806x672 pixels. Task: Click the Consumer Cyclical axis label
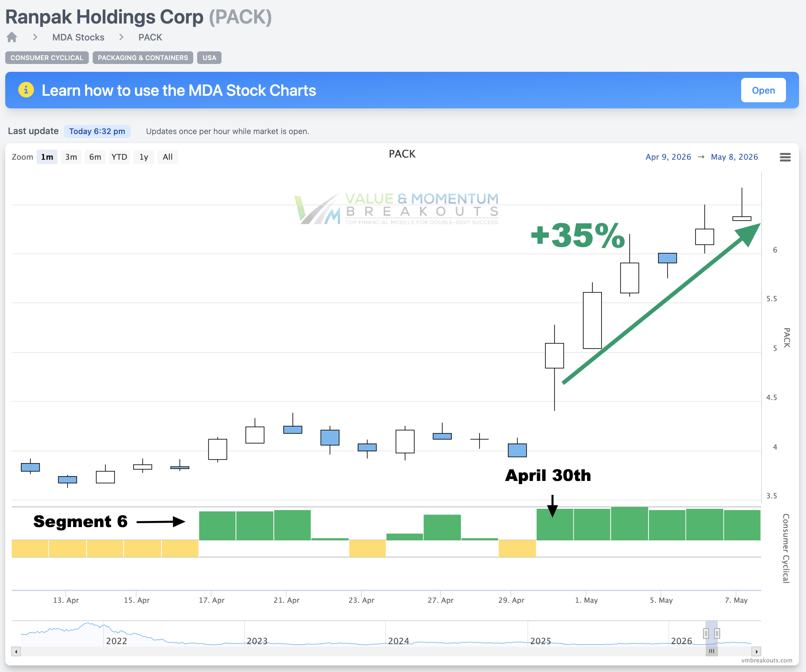tap(786, 548)
